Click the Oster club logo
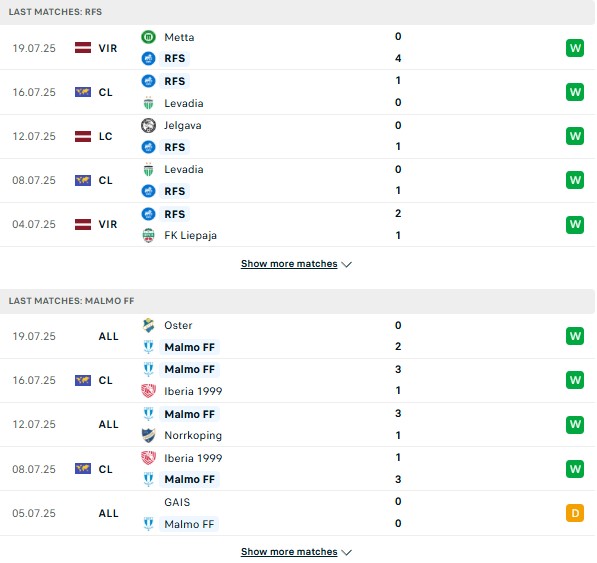Viewport: 597px width, 563px height. 148,325
